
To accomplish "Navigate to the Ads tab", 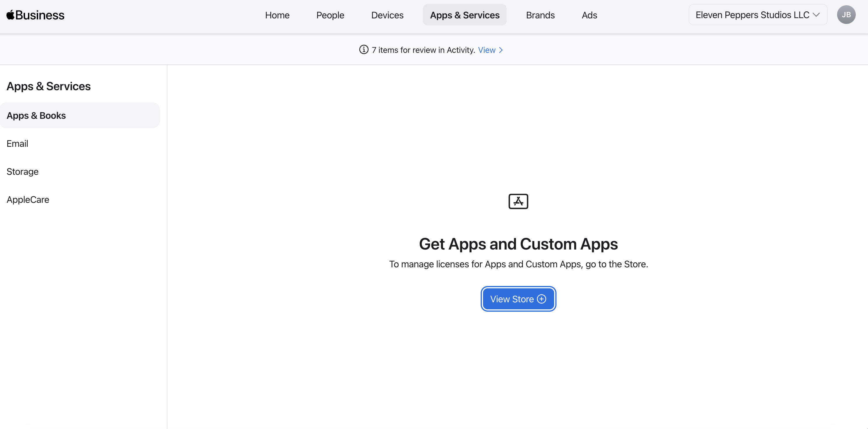I will point(589,15).
